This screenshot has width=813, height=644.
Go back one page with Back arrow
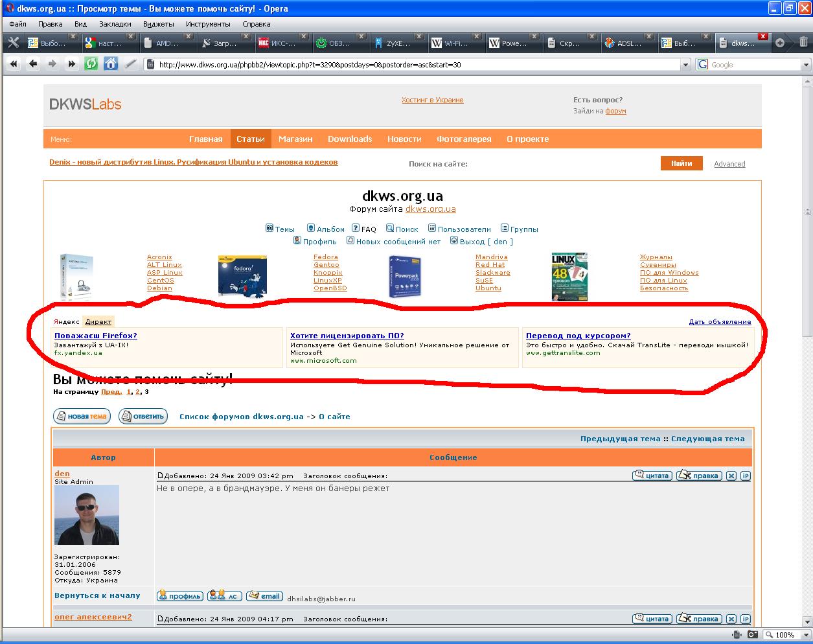[x=33, y=64]
